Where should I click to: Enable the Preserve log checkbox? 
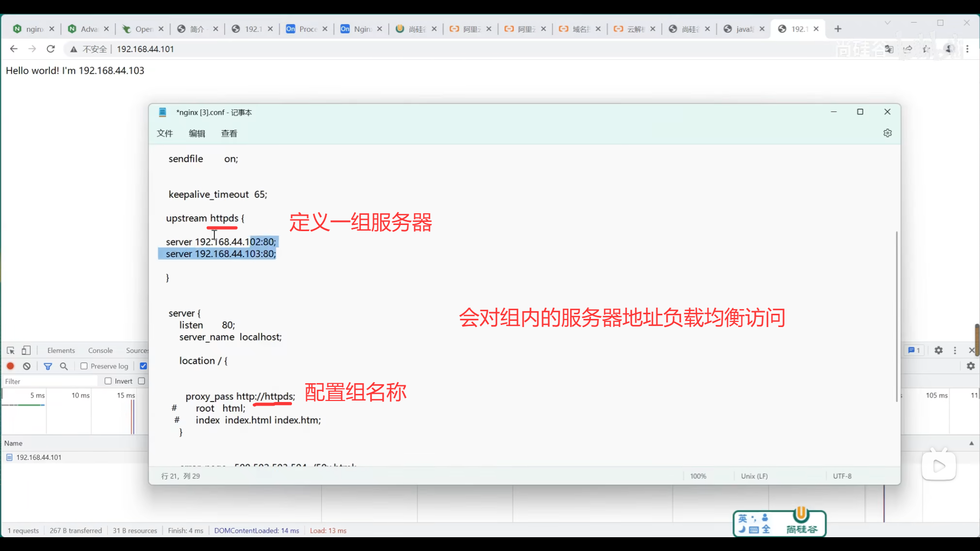point(84,366)
